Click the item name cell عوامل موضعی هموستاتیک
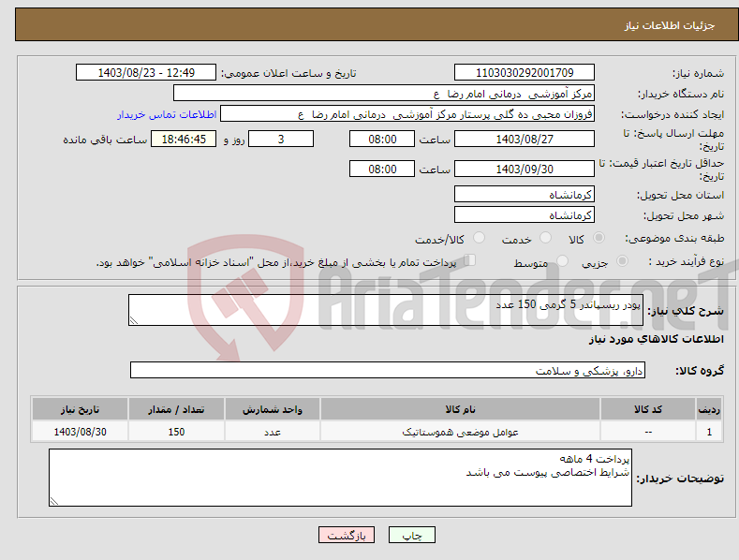Viewport: 739px width, 560px height. (460, 432)
